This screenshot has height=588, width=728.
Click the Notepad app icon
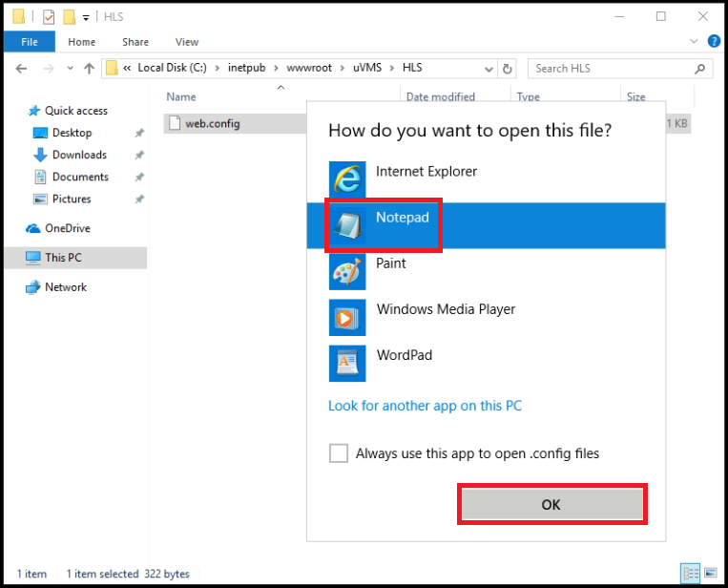click(346, 224)
